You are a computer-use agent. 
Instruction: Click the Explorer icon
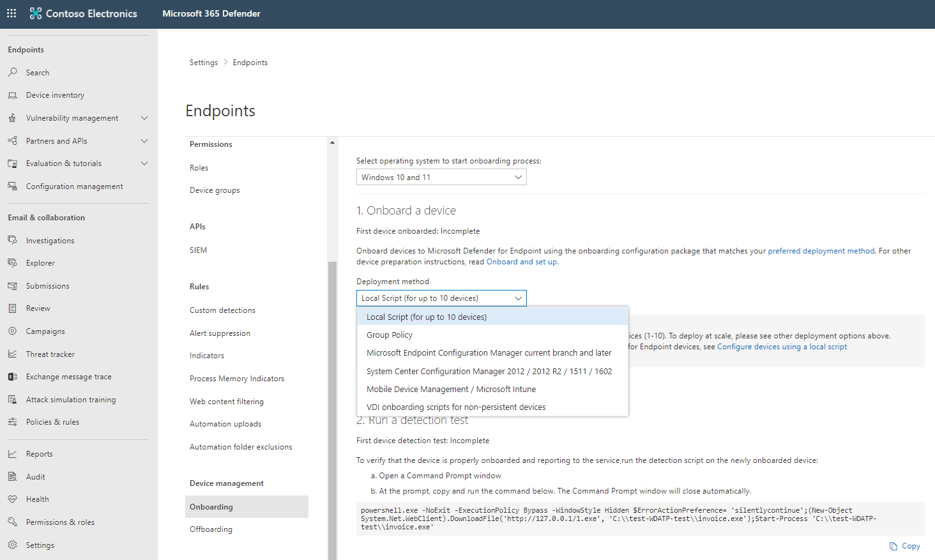[x=12, y=262]
